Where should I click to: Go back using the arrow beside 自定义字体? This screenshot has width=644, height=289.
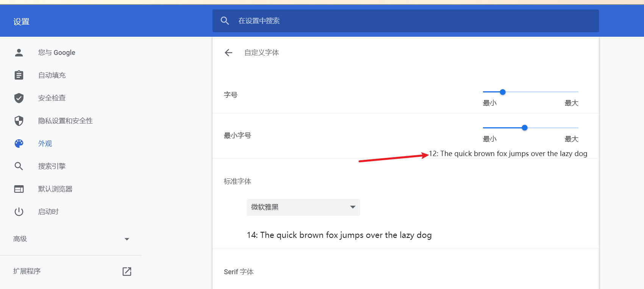[228, 53]
